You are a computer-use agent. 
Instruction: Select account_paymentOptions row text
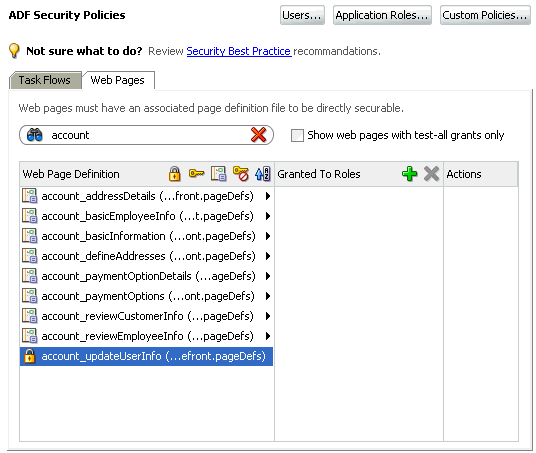click(x=148, y=296)
